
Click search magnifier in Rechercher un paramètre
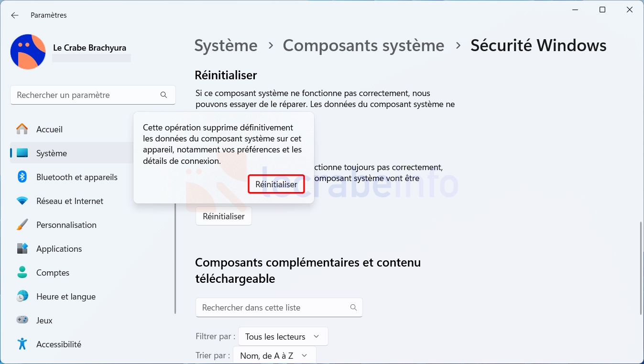164,95
